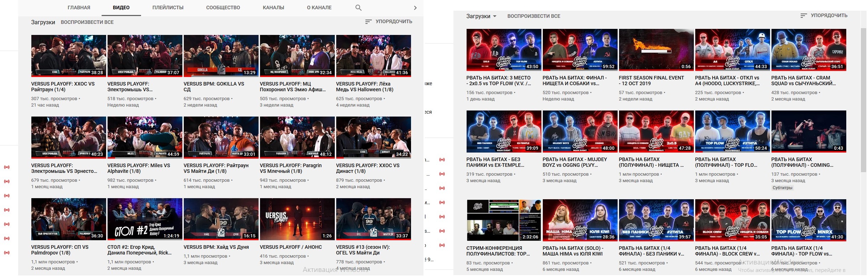Viewport: 868px width, 278px height.
Task: Click '982 тыс. просмотров' under Miles VS Alphavite
Action: coord(130,180)
